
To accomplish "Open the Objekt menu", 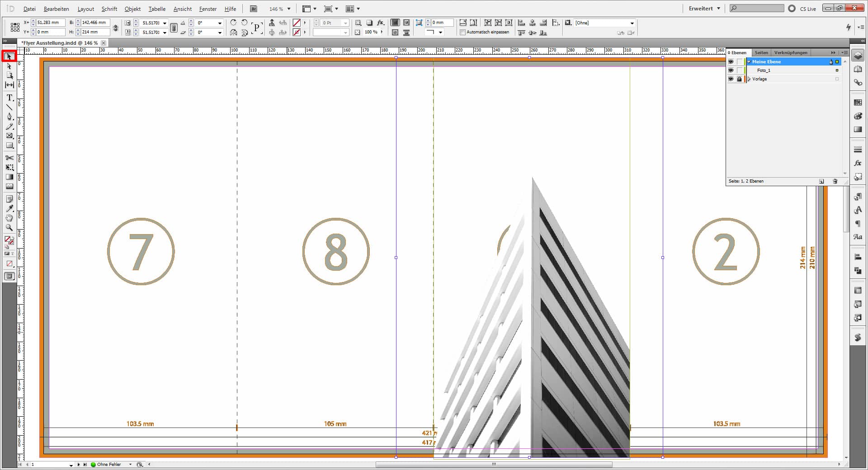I will click(x=132, y=9).
